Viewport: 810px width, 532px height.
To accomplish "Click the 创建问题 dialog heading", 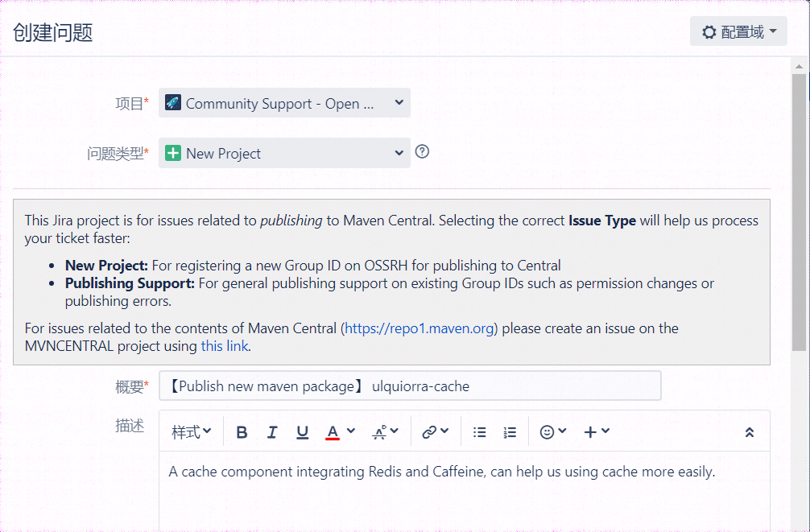I will [x=52, y=32].
